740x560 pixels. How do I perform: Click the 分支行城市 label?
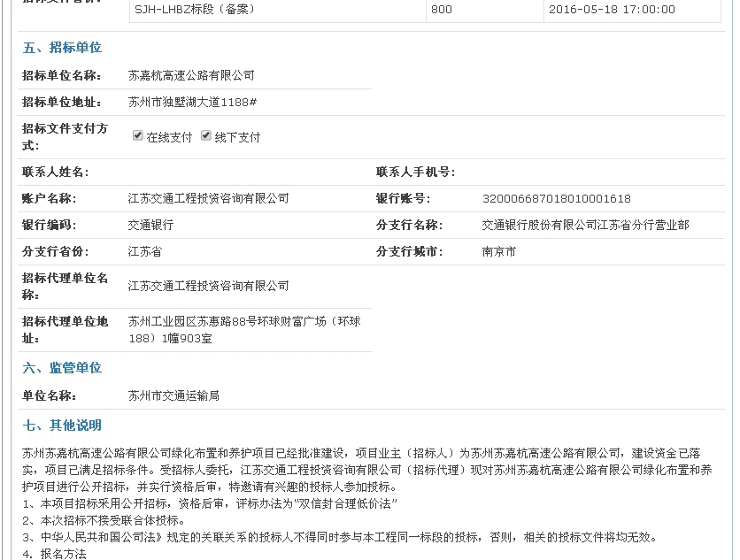tap(410, 251)
